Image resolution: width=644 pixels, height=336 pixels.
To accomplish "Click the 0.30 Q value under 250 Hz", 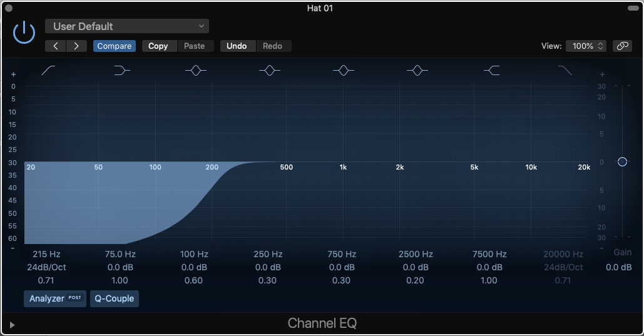I will (x=267, y=280).
